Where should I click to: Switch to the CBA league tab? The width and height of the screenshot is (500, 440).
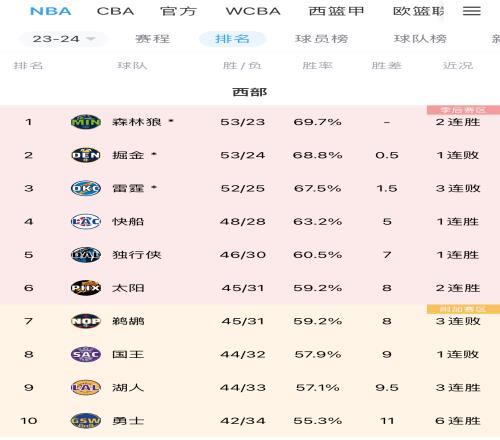click(x=115, y=11)
